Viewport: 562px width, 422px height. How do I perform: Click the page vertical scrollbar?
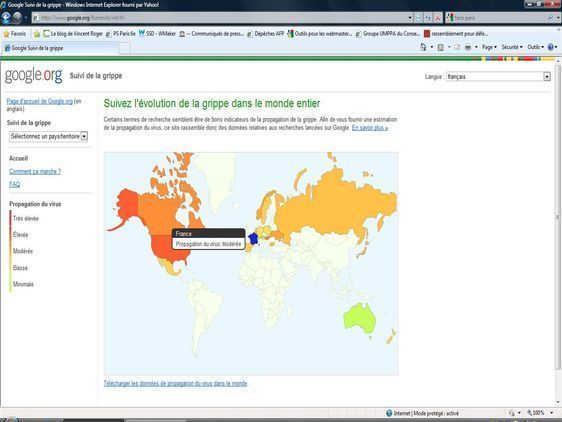click(x=558, y=217)
